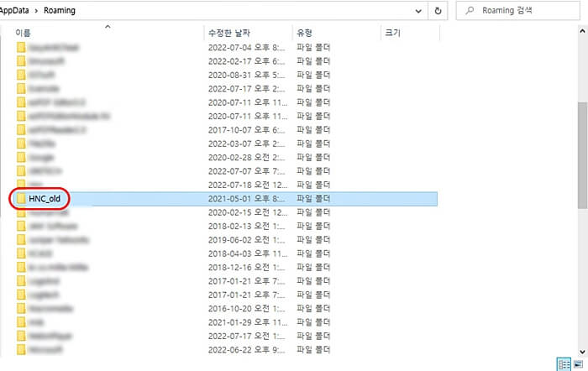Click 파일 폴더 type in the 2019-06-02 row

click(x=313, y=240)
